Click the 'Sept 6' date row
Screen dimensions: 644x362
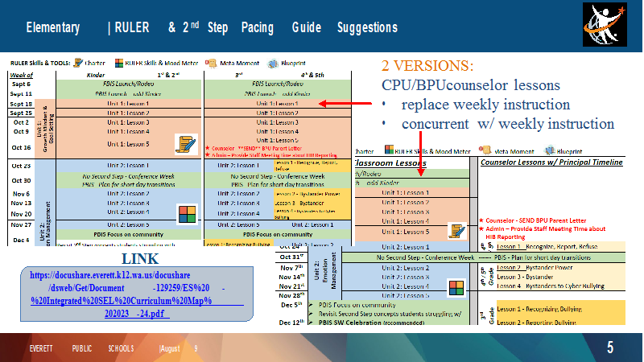point(21,84)
